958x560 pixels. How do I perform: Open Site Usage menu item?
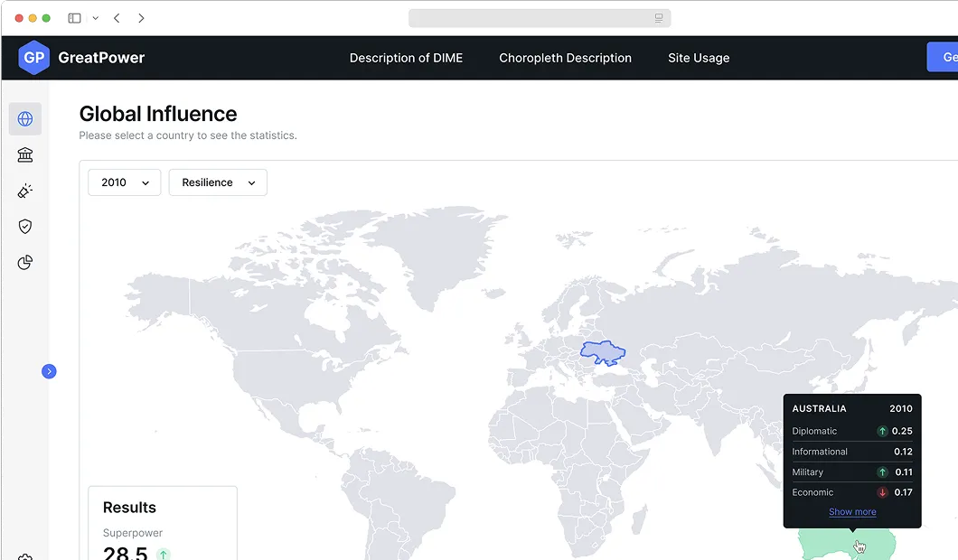[699, 58]
